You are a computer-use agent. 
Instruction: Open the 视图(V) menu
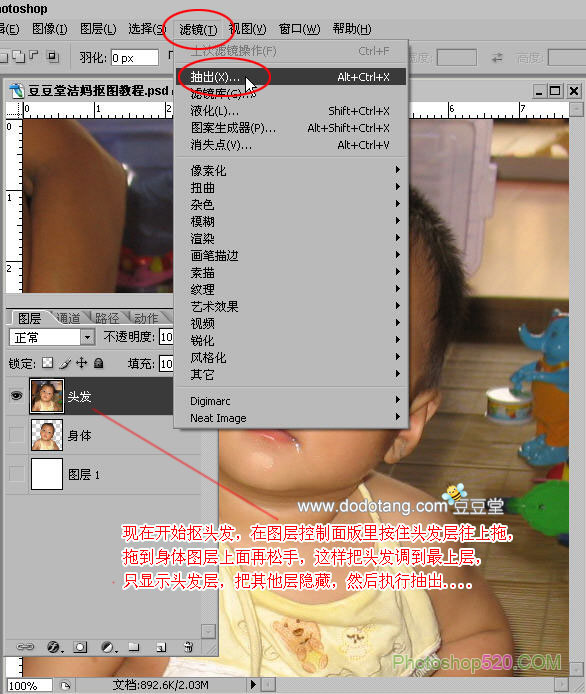247,29
